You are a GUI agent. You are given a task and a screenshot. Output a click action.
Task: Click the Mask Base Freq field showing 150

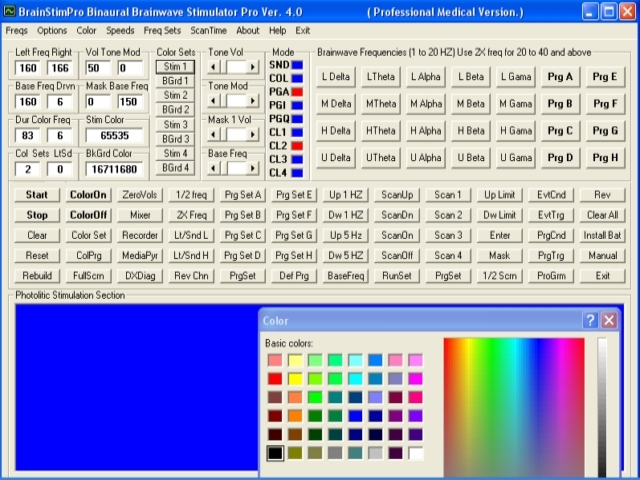point(130,102)
